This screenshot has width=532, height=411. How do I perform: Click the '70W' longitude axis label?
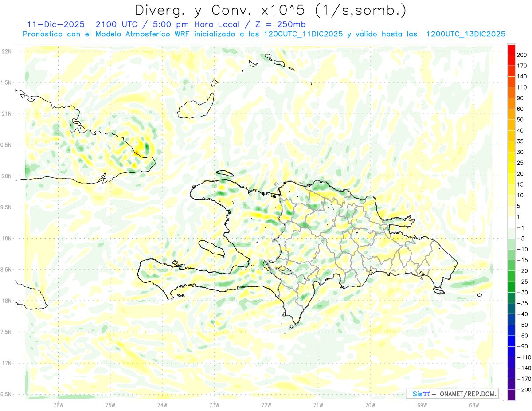[370, 405]
